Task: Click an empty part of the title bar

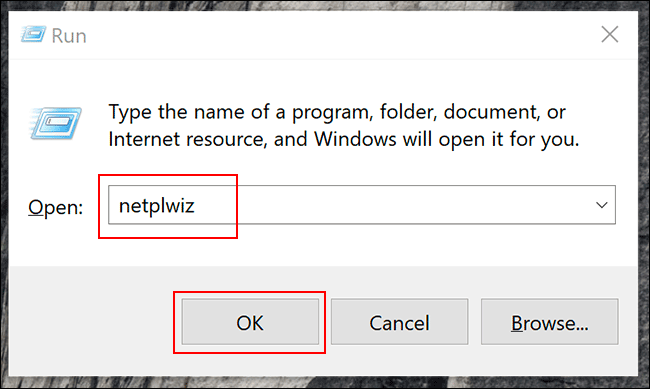Action: click(x=332, y=35)
